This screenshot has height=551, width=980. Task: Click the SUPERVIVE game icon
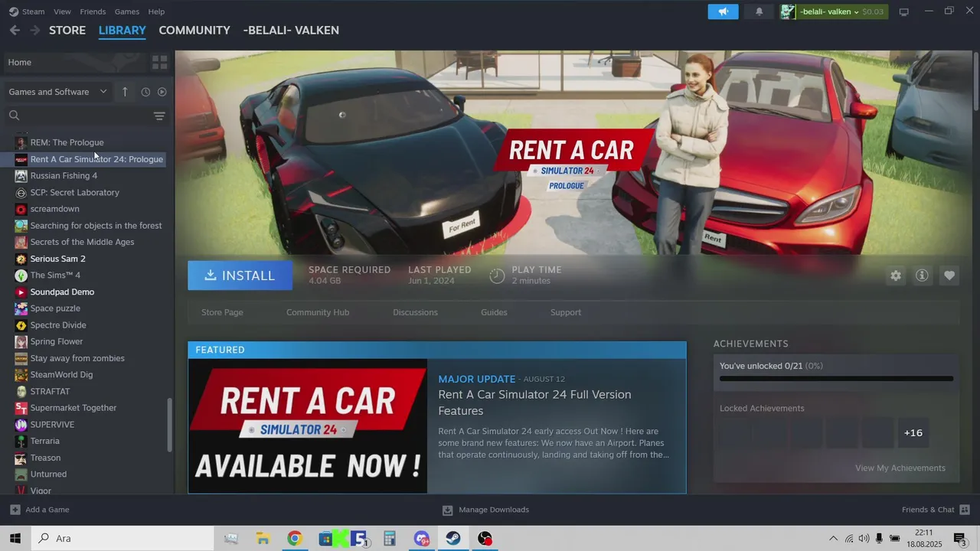coord(21,425)
